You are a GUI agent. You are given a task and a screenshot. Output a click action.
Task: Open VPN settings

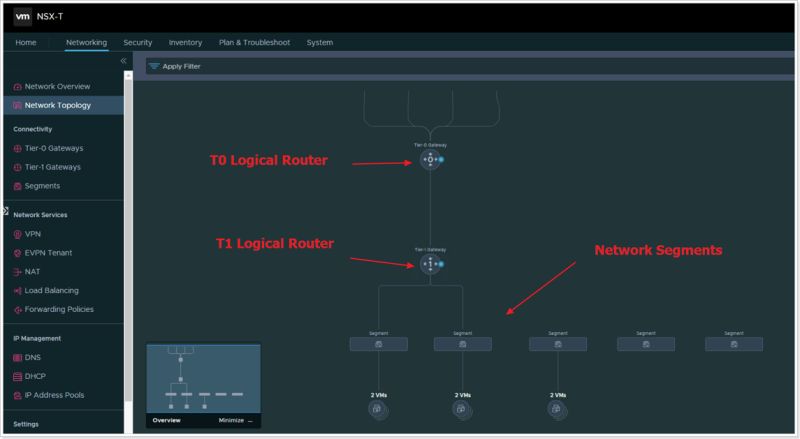point(33,234)
